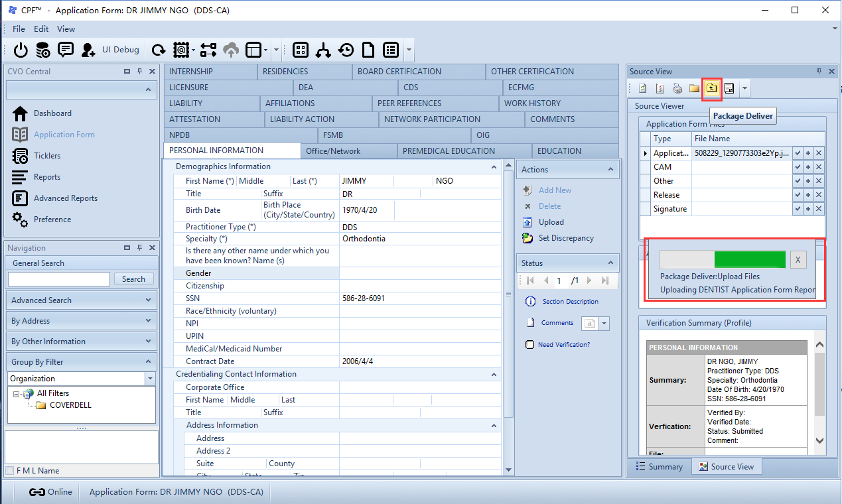Click the blank page icon in toolbar
This screenshot has width=842, height=504.
368,50
